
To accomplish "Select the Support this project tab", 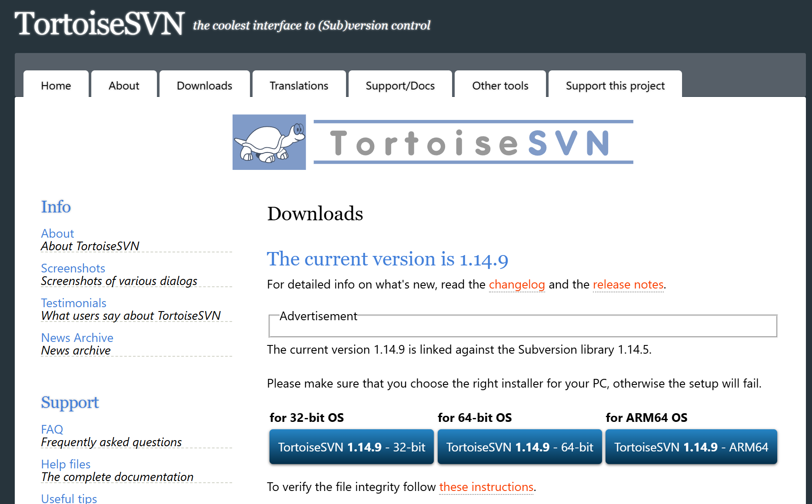I will (x=615, y=85).
